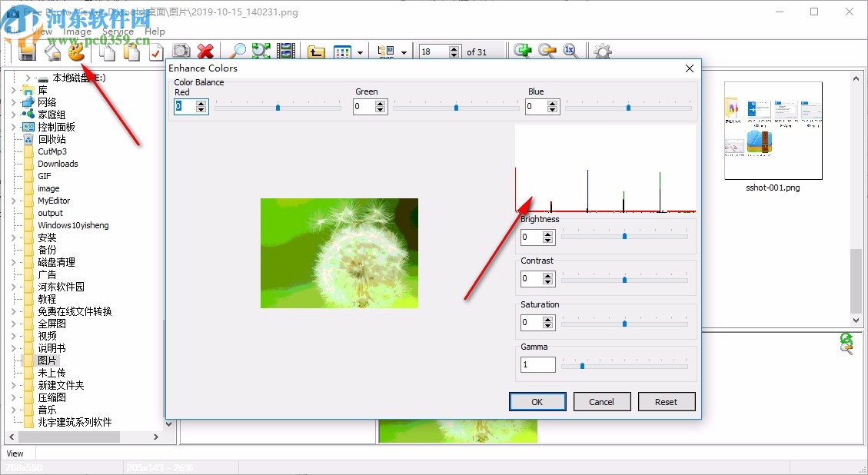Viewport: 868px width, 475px height.
Task: Click the Gamma slider handle
Action: [x=582, y=365]
